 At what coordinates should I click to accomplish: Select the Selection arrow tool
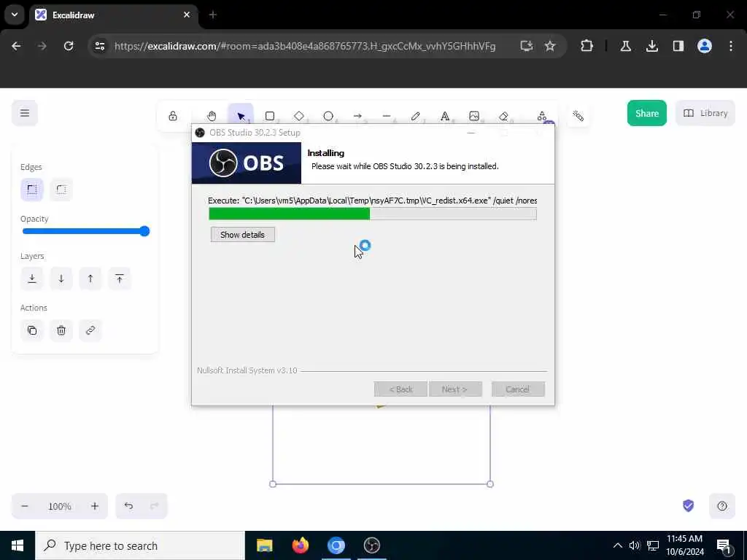point(241,116)
